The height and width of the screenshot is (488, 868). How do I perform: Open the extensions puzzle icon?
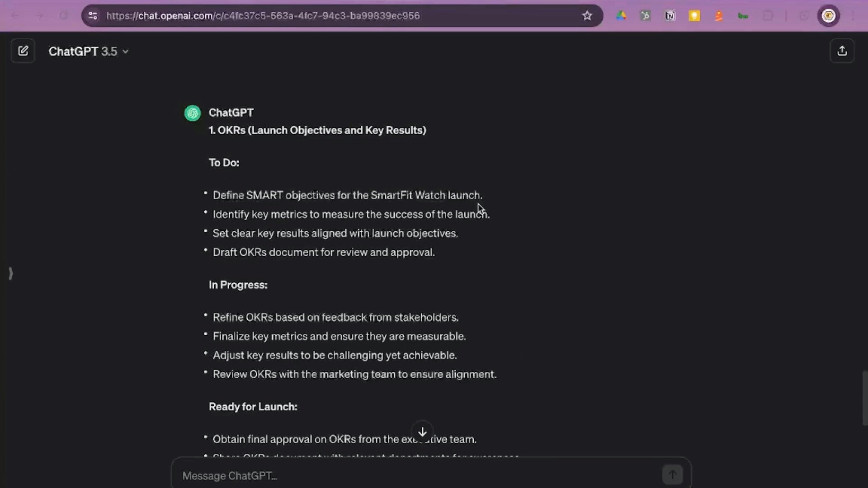click(x=768, y=16)
